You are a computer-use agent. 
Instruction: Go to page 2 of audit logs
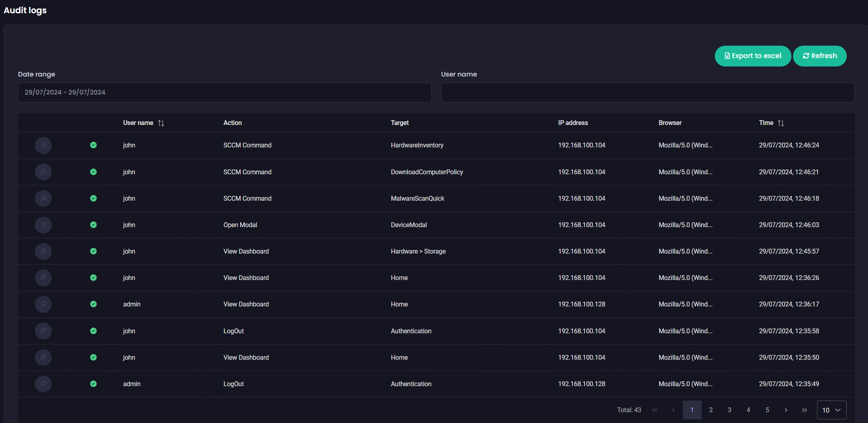[711, 410]
